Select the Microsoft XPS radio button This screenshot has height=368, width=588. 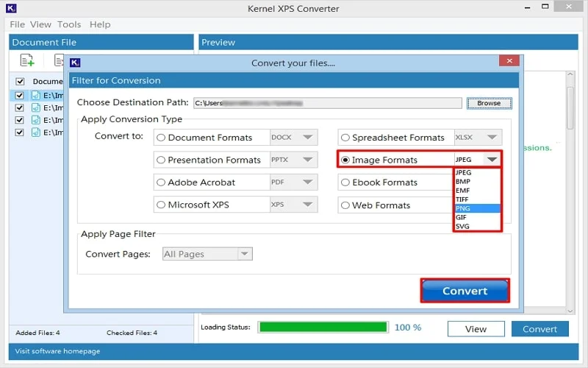pyautogui.click(x=161, y=205)
